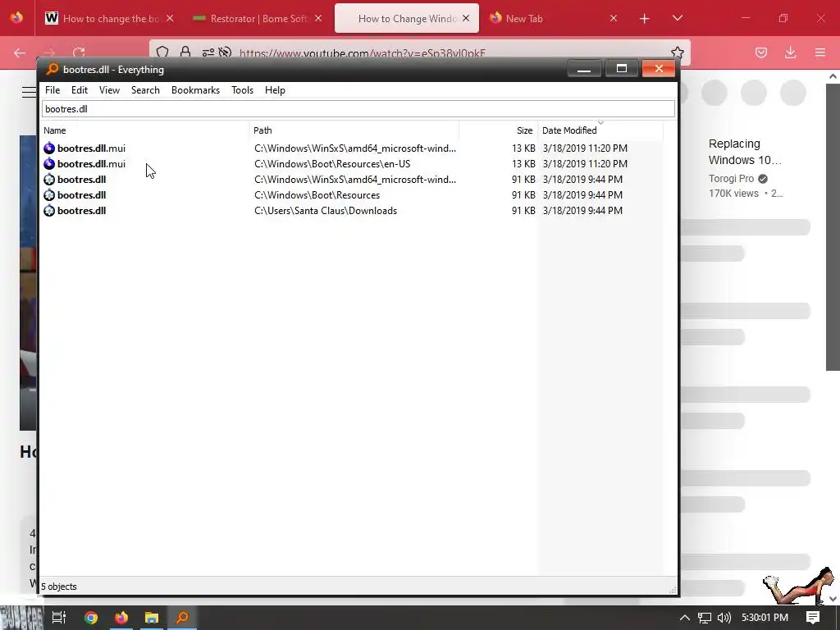The width and height of the screenshot is (840, 630).
Task: Open the File menu in Everything
Action: point(52,90)
